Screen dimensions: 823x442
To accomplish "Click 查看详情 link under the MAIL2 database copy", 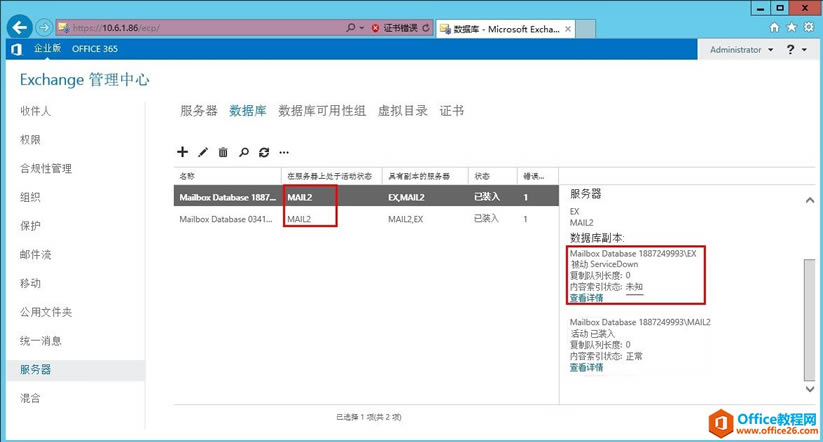I will tap(586, 368).
